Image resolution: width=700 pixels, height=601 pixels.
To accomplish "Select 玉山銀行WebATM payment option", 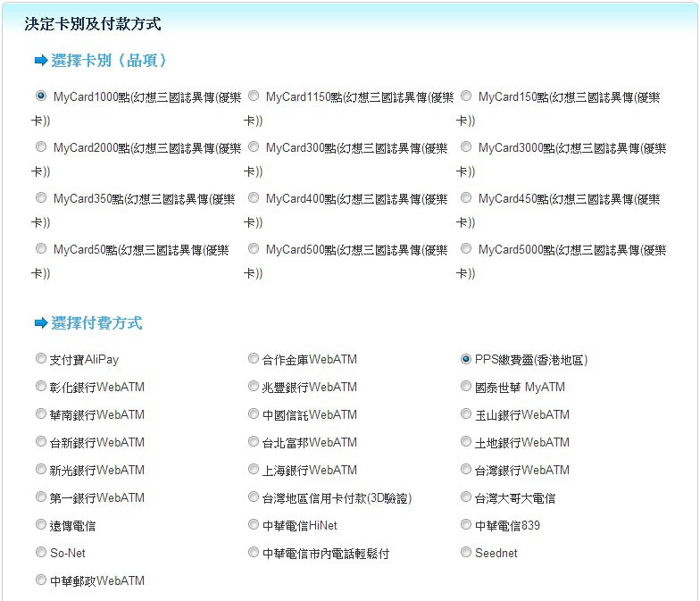I will point(466,414).
